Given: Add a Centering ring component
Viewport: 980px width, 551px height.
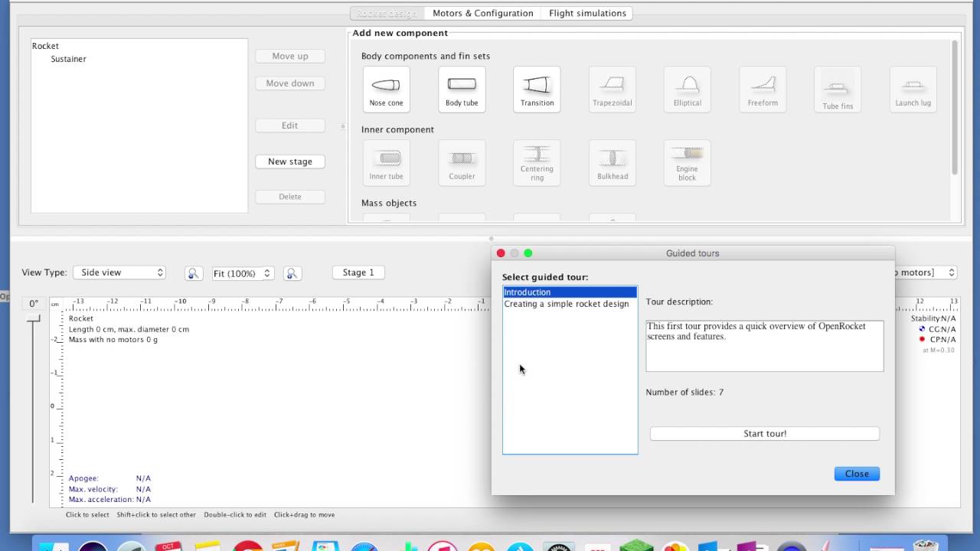Looking at the screenshot, I should [537, 163].
